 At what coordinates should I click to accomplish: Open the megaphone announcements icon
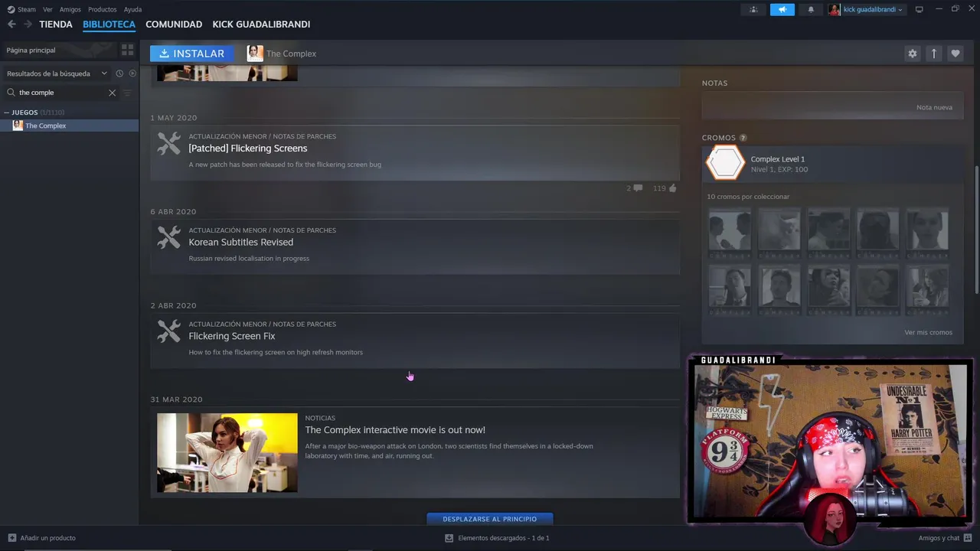[782, 10]
